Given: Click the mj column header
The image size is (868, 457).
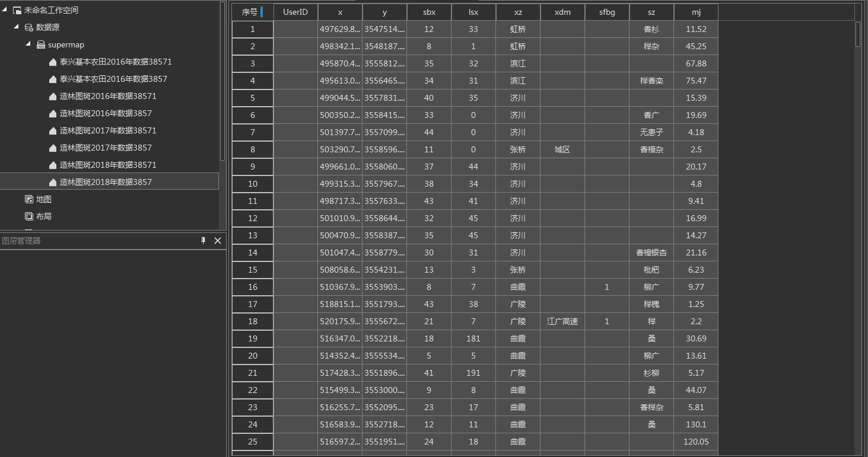Looking at the screenshot, I should (x=695, y=12).
